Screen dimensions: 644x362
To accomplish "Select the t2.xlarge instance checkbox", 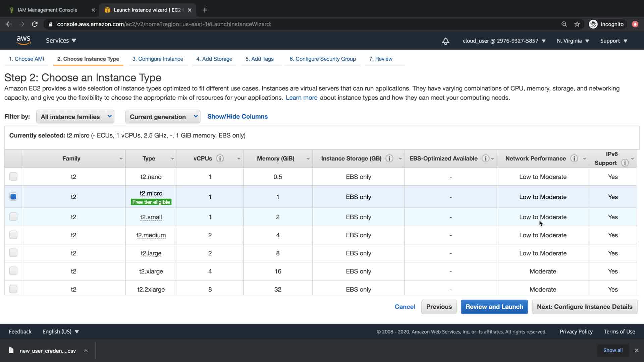I will click(x=13, y=271).
